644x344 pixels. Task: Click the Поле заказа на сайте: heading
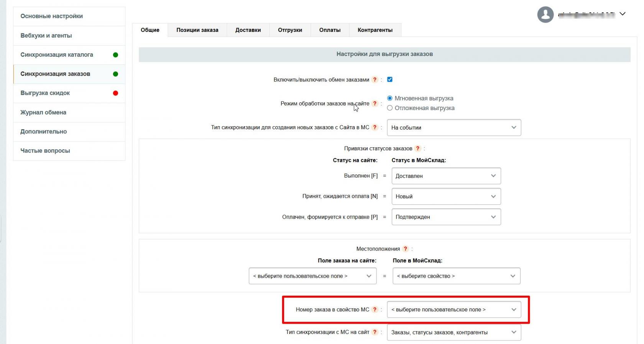347,260
